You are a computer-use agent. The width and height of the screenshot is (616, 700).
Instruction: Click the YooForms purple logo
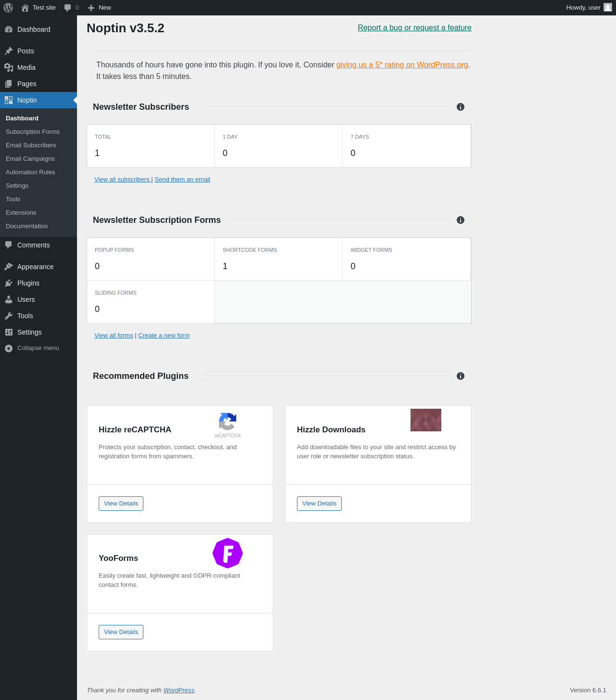[x=228, y=553]
